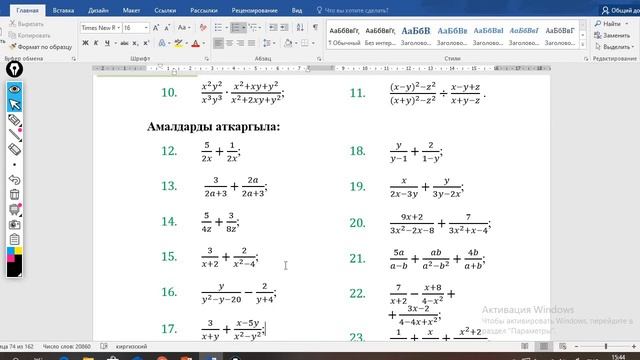Decrease font size with smaller A button

pyautogui.click(x=167, y=28)
